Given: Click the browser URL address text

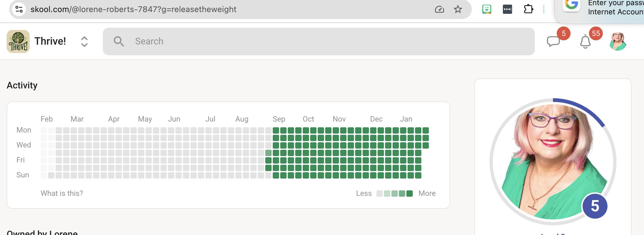Looking at the screenshot, I should coord(133,9).
